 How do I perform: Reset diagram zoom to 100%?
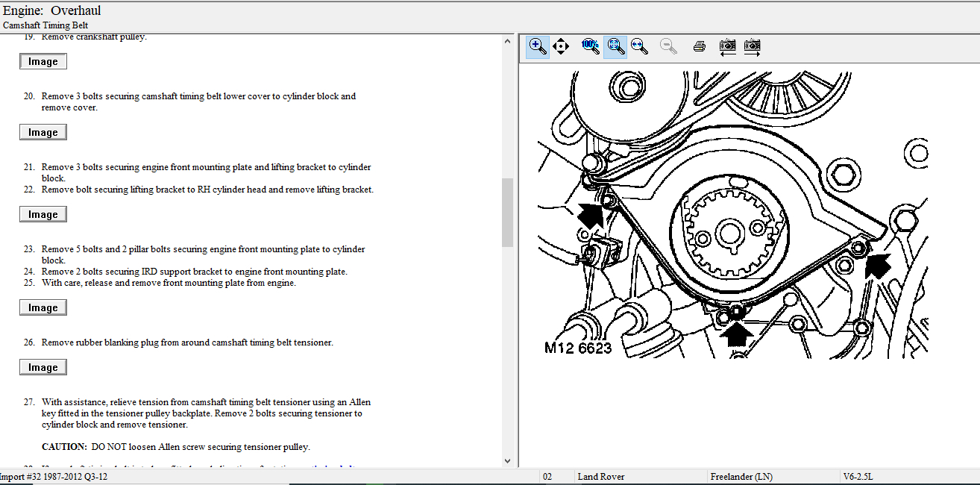tap(590, 46)
